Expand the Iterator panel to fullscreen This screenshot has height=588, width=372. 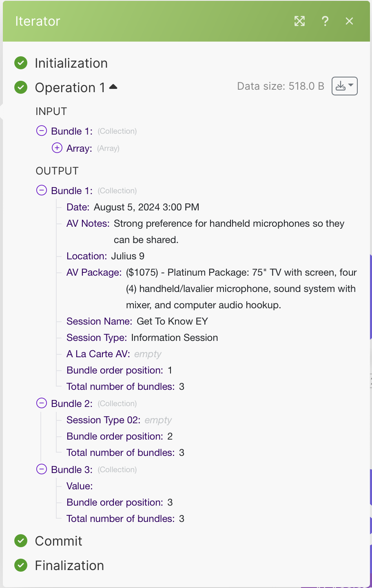300,21
